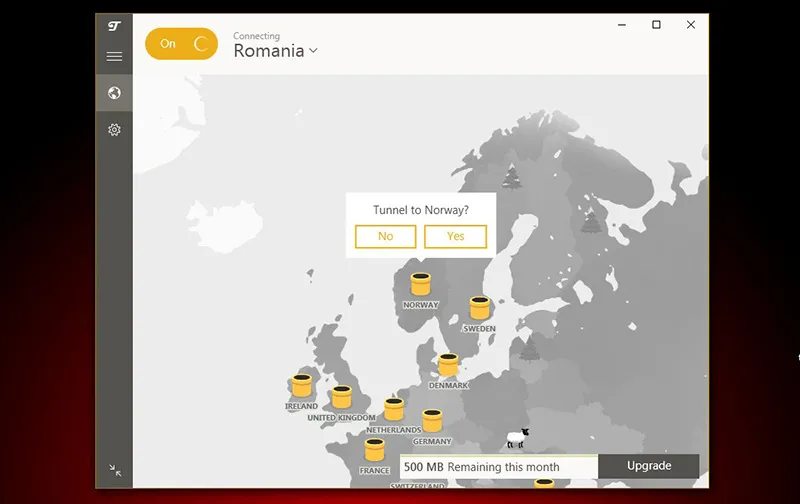Screen dimensions: 800x504
Task: Toggle the VPN On switch off
Action: (x=181, y=44)
